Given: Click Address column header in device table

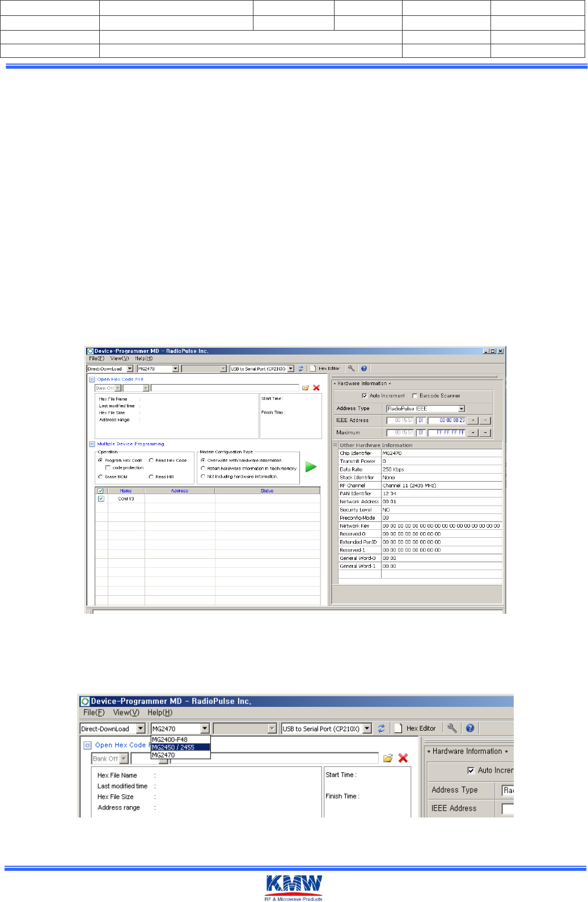Looking at the screenshot, I should click(180, 491).
